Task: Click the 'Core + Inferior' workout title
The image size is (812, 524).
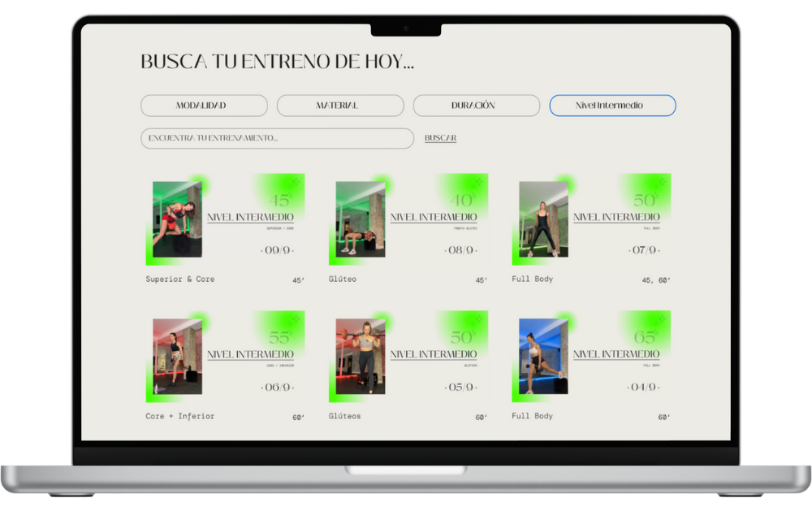Action: tap(180, 416)
